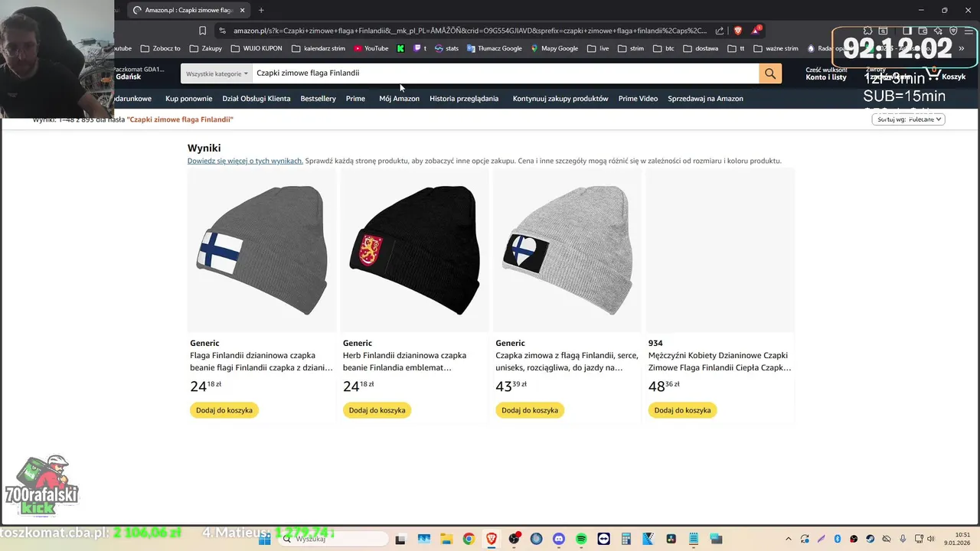Open TeamViewer from the taskbar
Image resolution: width=980 pixels, height=551 pixels.
click(x=603, y=539)
